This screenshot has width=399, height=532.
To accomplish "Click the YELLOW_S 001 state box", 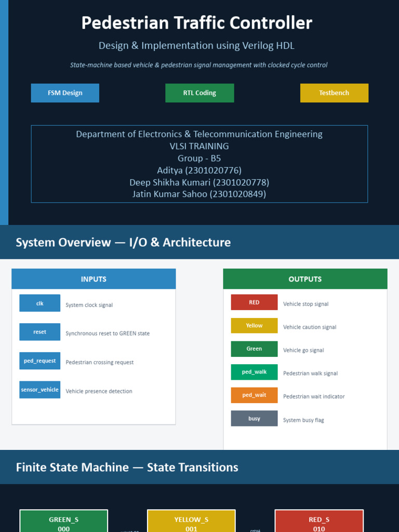I will tap(191, 521).
